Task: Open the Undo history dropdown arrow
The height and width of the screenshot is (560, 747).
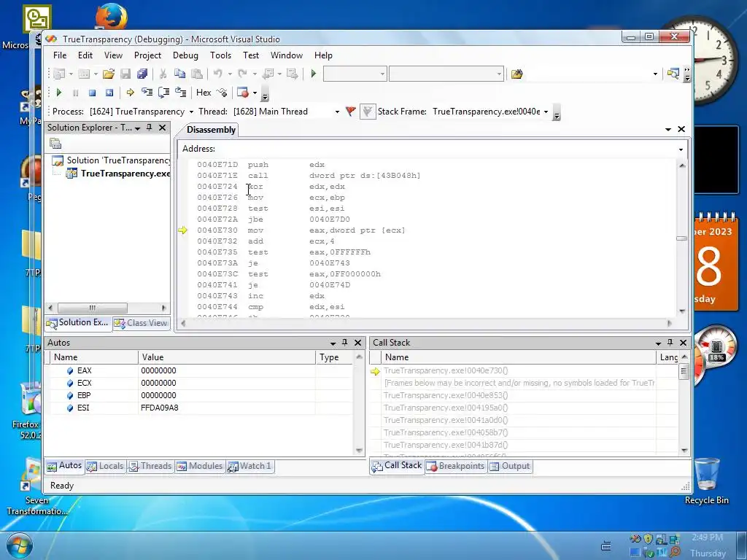Action: (x=230, y=74)
